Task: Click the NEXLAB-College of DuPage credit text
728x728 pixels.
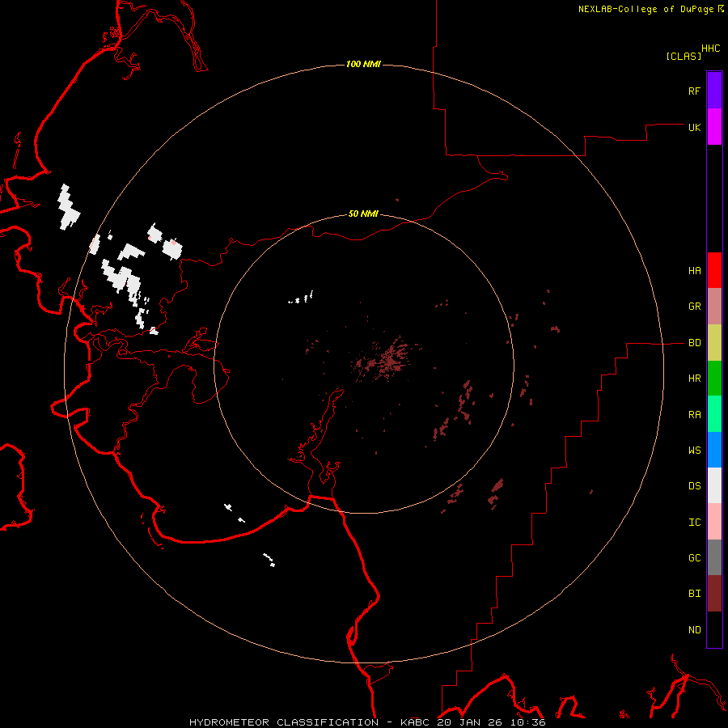Action: 645,9
